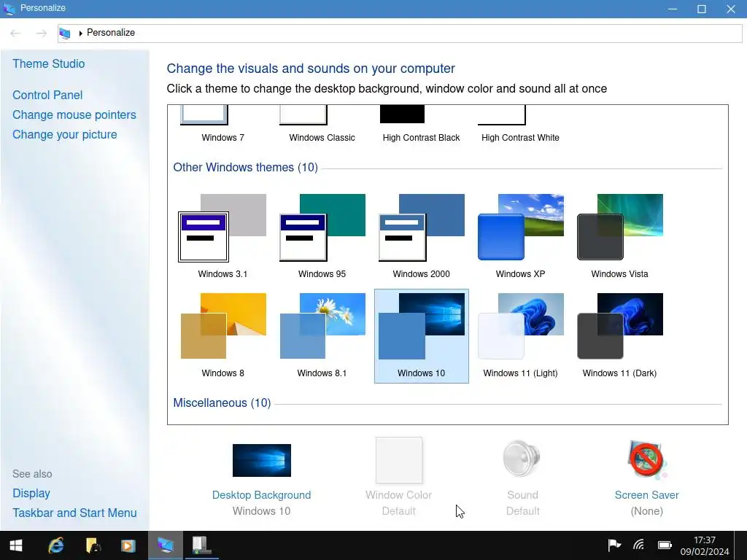Click Change your picture link
This screenshot has width=747, height=560.
point(65,135)
